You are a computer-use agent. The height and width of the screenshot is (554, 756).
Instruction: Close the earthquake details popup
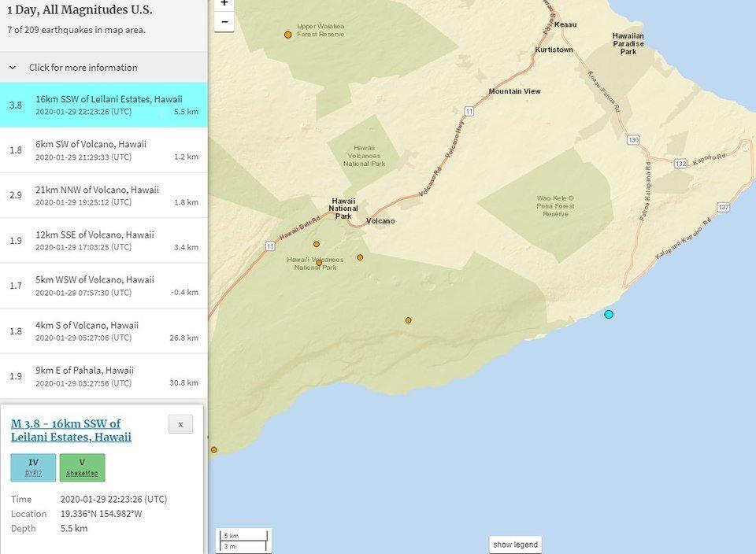click(180, 424)
